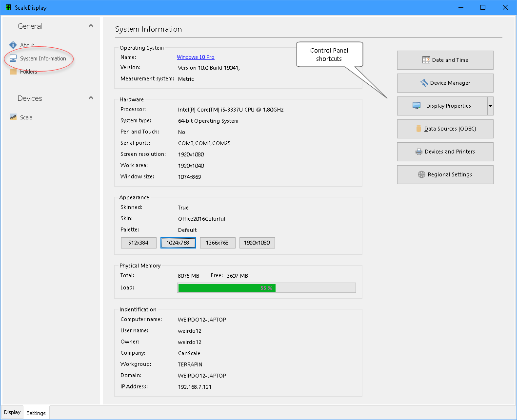This screenshot has height=420, width=517.
Task: Open Display Properties shortcut
Action: coord(441,106)
